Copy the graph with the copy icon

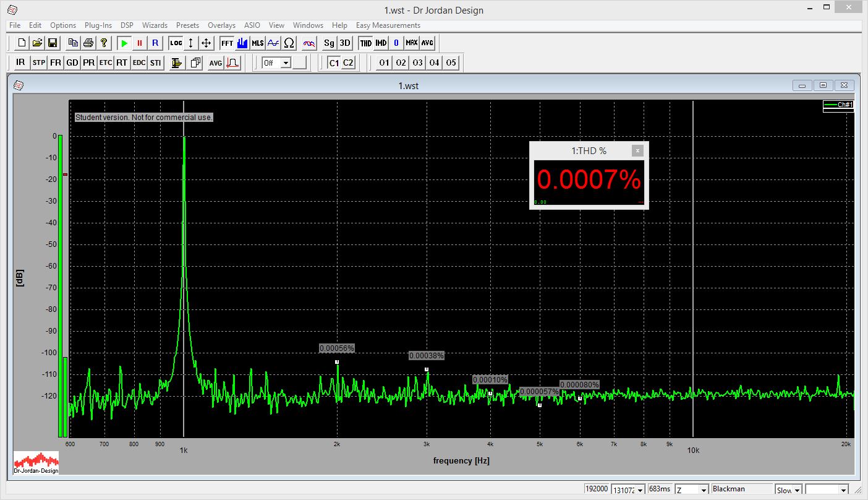(73, 43)
